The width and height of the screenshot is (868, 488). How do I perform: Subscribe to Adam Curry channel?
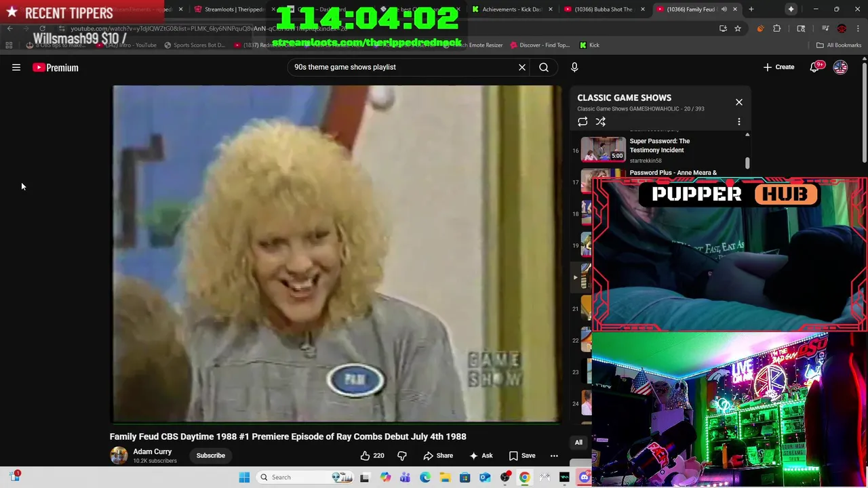tap(211, 455)
